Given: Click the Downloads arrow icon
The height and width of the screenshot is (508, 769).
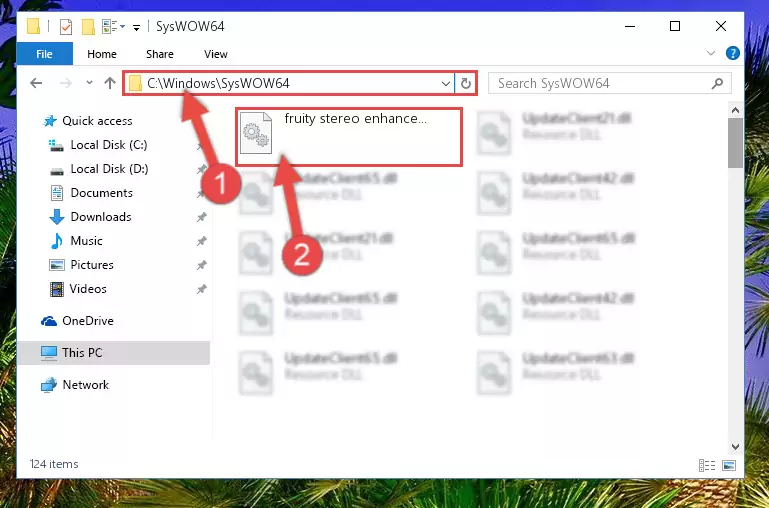Looking at the screenshot, I should pyautogui.click(x=57, y=217).
